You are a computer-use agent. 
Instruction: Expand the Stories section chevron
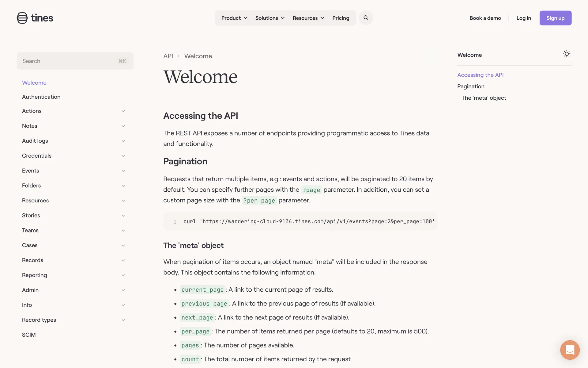(x=123, y=216)
